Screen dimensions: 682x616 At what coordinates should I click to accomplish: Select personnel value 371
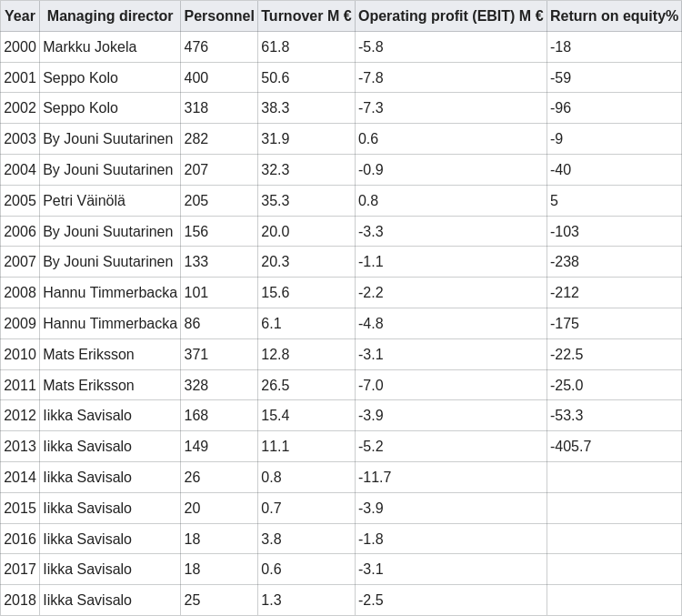point(196,355)
